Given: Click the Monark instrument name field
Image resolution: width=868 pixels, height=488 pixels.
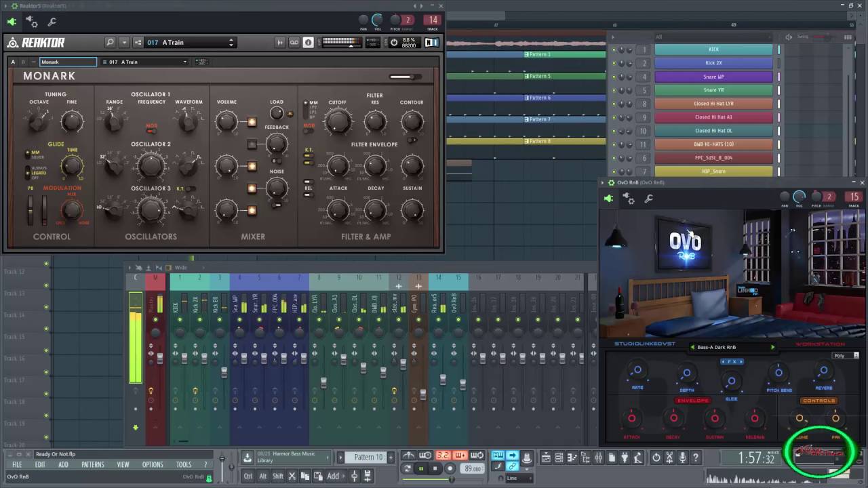Looking at the screenshot, I should coord(68,62).
